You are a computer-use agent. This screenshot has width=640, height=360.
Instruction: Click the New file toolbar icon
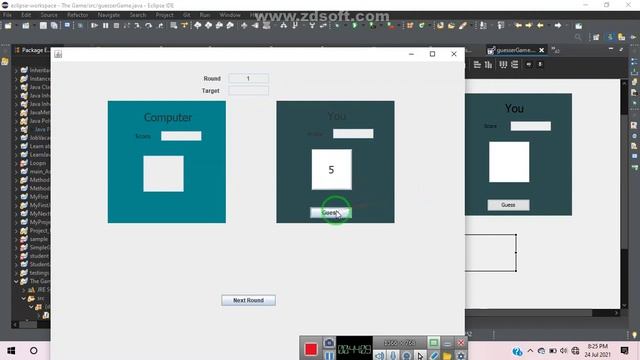pos(8,26)
